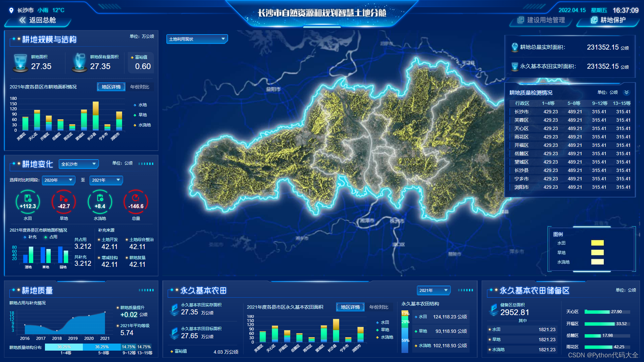Screen dimensions: 644x362
Task: Click the 耕地保有量面积 hologram icon
Action: coord(79,63)
